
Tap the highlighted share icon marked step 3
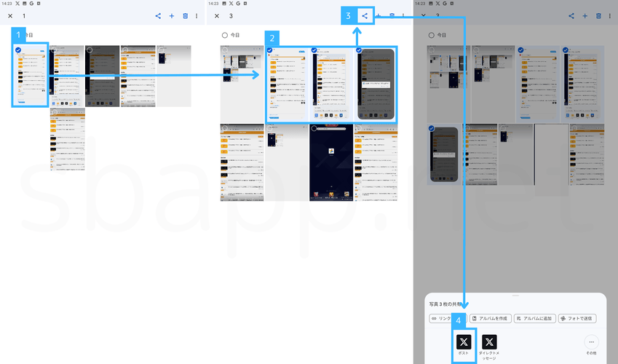[365, 15]
